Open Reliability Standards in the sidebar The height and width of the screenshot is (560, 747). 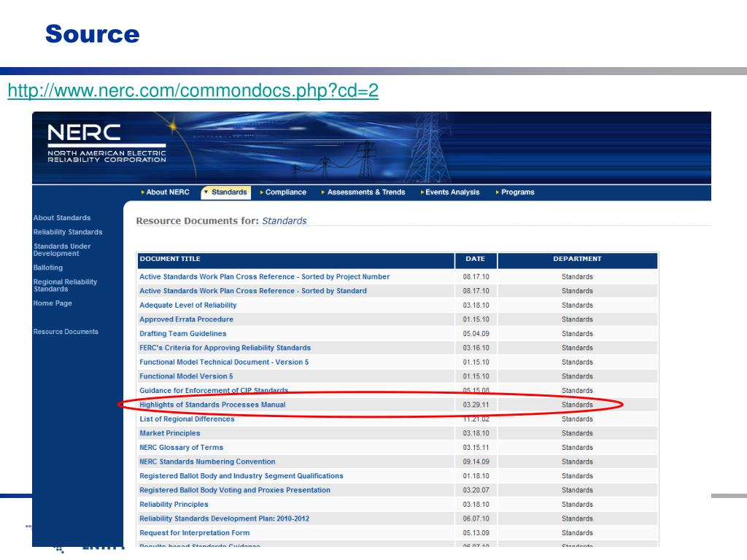click(x=68, y=232)
